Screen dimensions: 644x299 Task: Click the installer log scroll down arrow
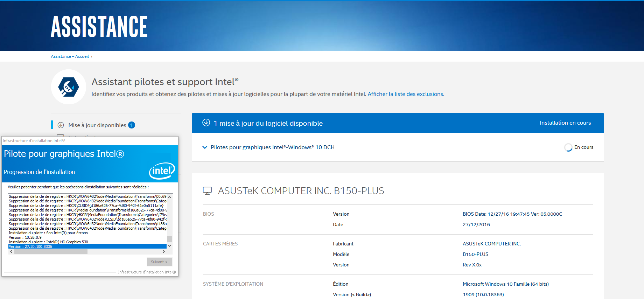[x=169, y=246]
